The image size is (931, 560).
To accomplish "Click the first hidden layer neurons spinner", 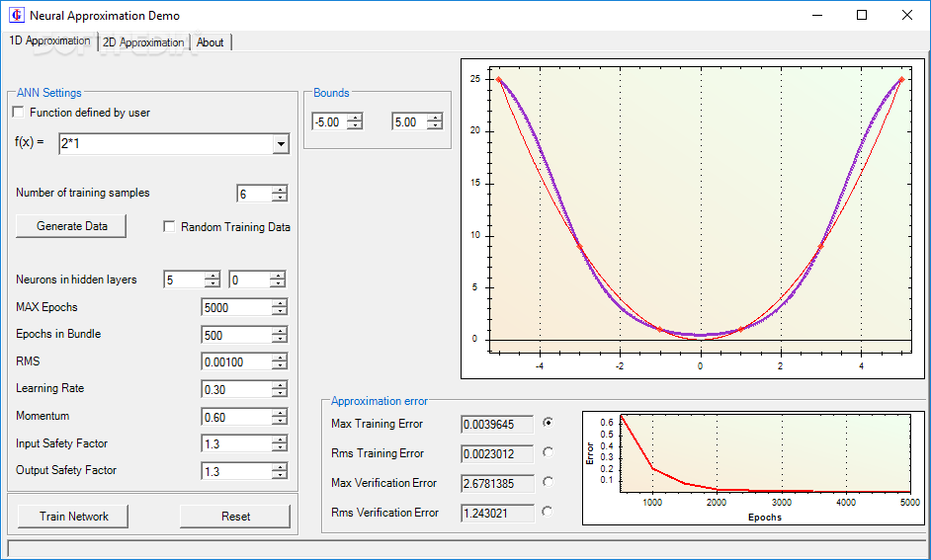I will [x=212, y=280].
